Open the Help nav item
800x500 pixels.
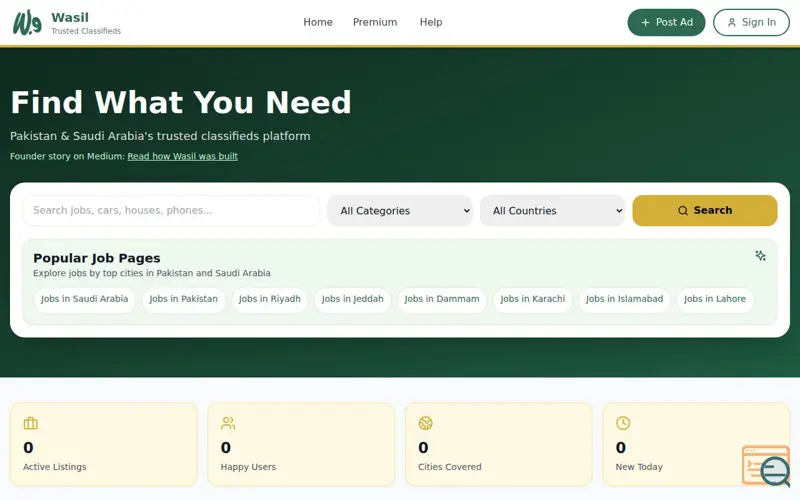click(431, 22)
